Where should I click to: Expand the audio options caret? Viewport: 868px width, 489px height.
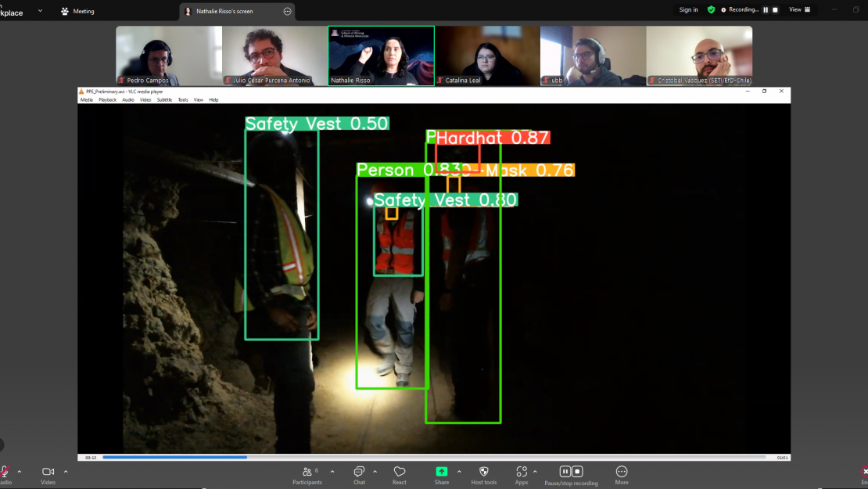pos(20,472)
